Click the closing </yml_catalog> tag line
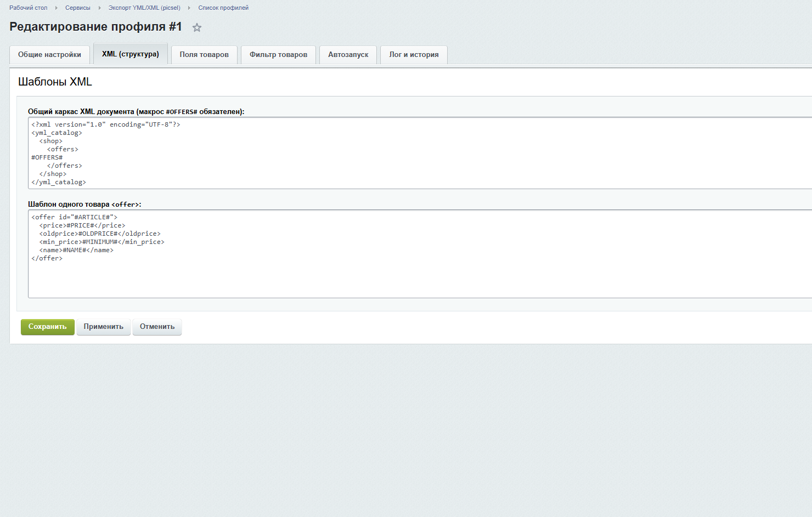812x517 pixels. [x=59, y=182]
